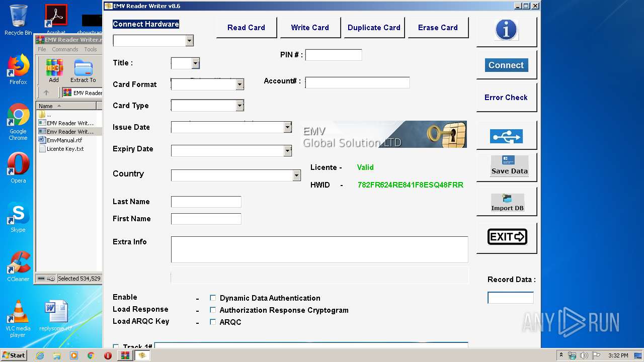The image size is (644, 362).
Task: Click the Write Card button
Action: [x=310, y=28]
